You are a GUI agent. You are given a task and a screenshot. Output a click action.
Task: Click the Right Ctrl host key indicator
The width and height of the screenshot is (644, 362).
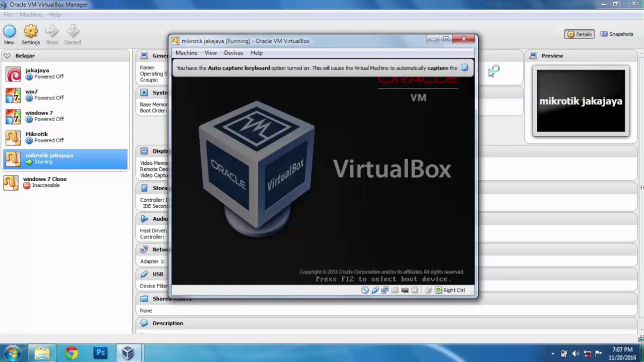pyautogui.click(x=450, y=290)
